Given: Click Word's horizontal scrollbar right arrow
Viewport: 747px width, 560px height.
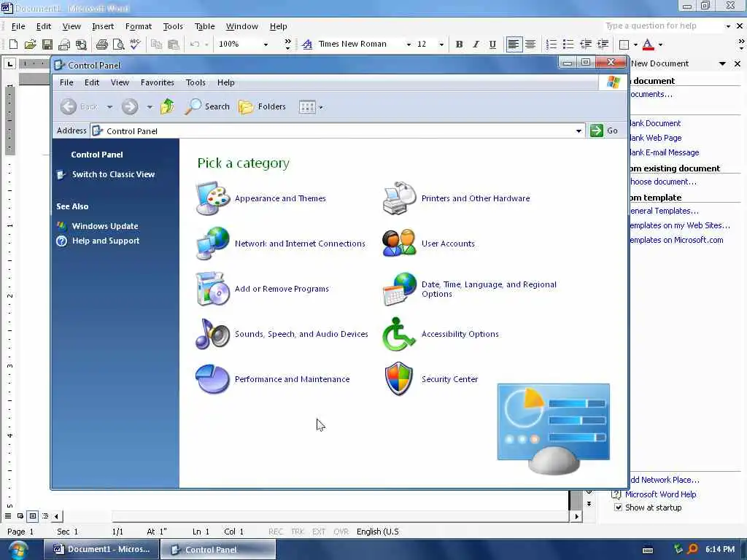Looking at the screenshot, I should tap(576, 516).
